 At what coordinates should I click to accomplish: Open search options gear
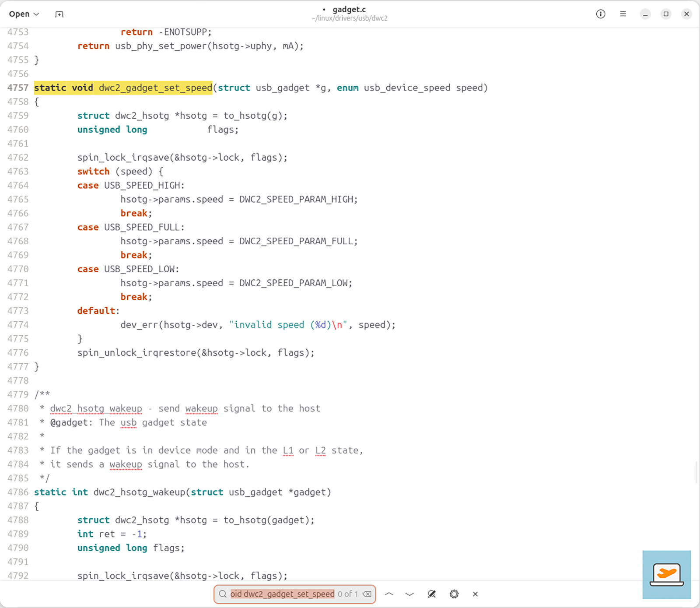(454, 594)
